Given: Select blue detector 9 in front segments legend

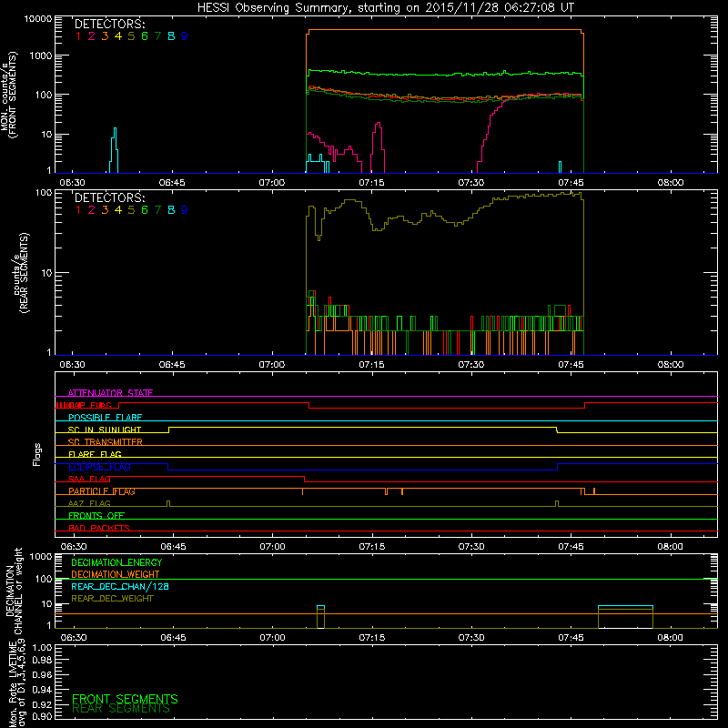Looking at the screenshot, I should click(185, 36).
